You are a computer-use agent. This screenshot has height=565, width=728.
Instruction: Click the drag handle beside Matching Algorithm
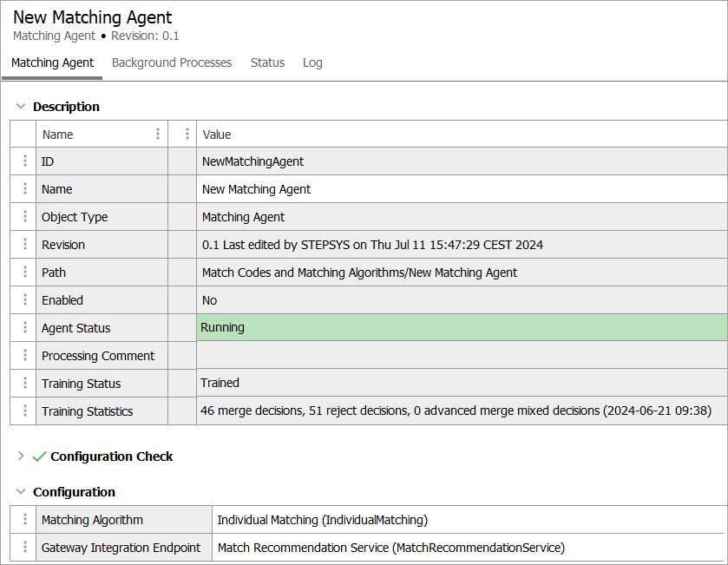point(24,520)
